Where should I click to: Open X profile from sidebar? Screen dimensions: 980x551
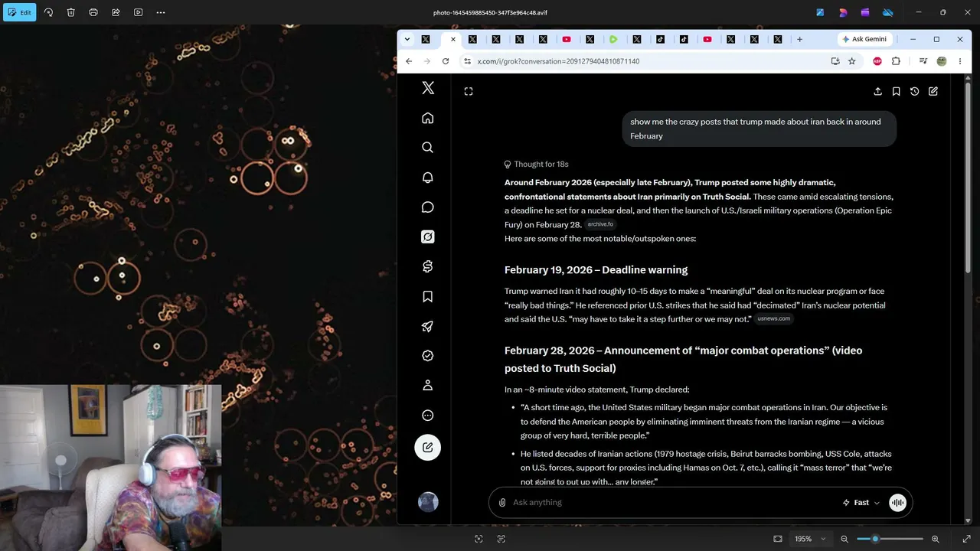point(428,386)
